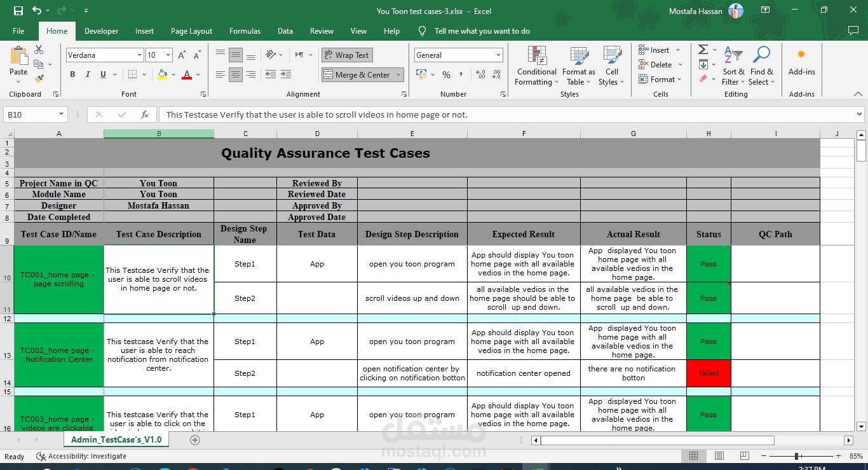The image size is (868, 470).
Task: Click the Increase Decimal icon
Action: pyautogui.click(x=480, y=74)
